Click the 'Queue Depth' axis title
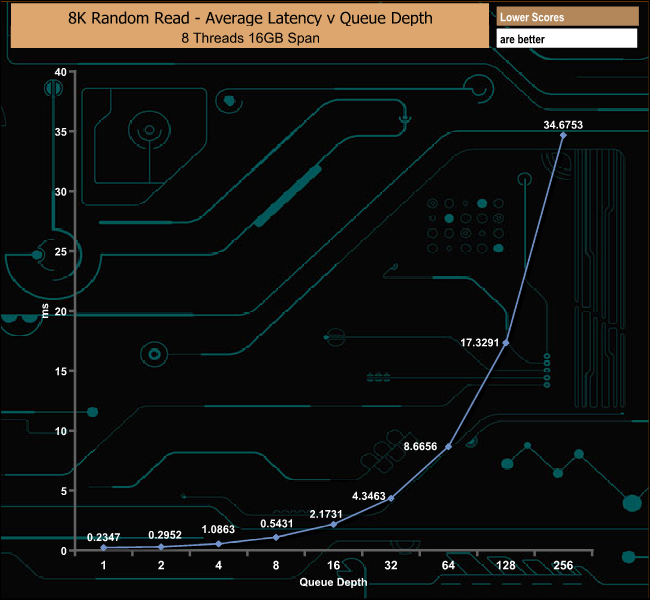 pos(333,582)
